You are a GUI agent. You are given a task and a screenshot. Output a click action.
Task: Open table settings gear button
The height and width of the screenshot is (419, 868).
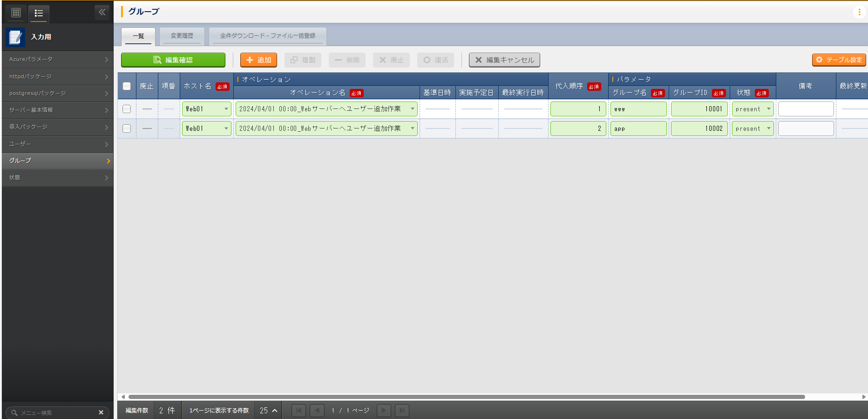point(839,60)
